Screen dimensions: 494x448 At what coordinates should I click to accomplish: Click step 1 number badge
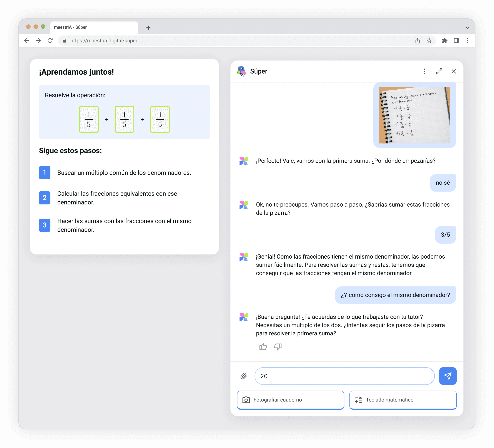pyautogui.click(x=45, y=173)
